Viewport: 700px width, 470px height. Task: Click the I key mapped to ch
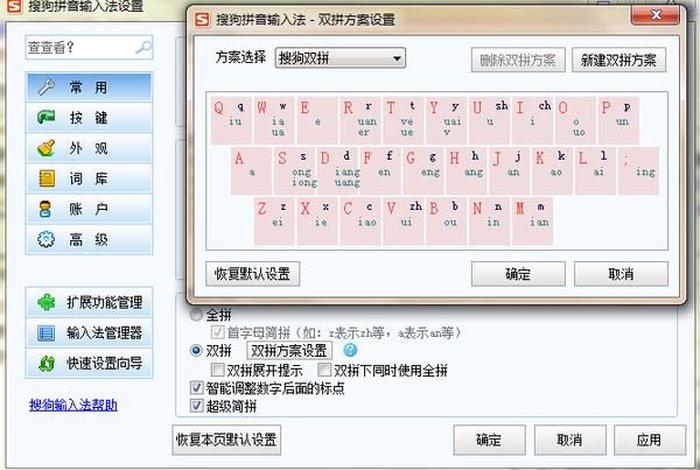(x=532, y=120)
